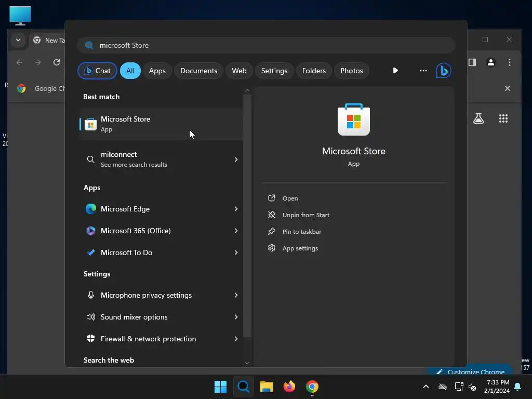532x399 pixels.
Task: Open Chrome Labs flask icon
Action: (478, 118)
